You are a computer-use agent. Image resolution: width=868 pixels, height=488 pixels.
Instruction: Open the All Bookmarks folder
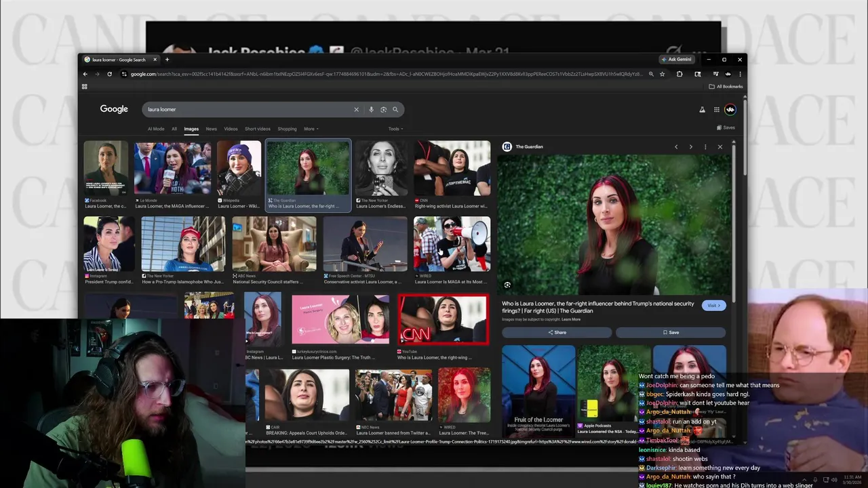pos(726,87)
